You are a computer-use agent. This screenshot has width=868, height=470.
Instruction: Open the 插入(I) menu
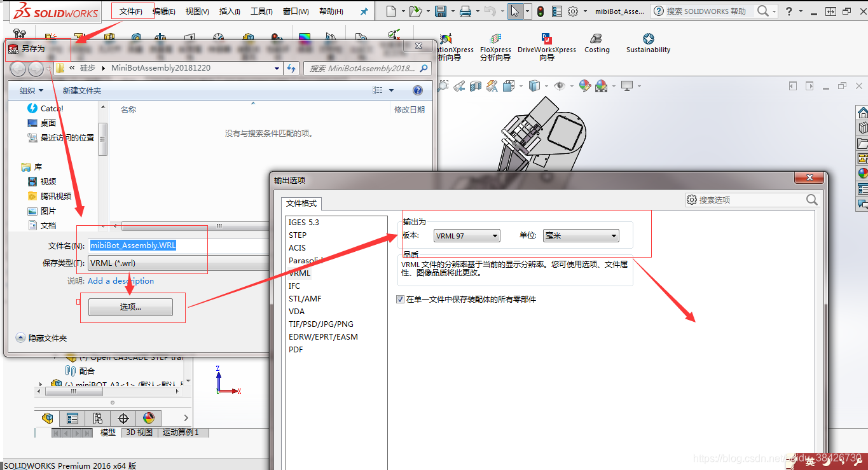coord(230,11)
